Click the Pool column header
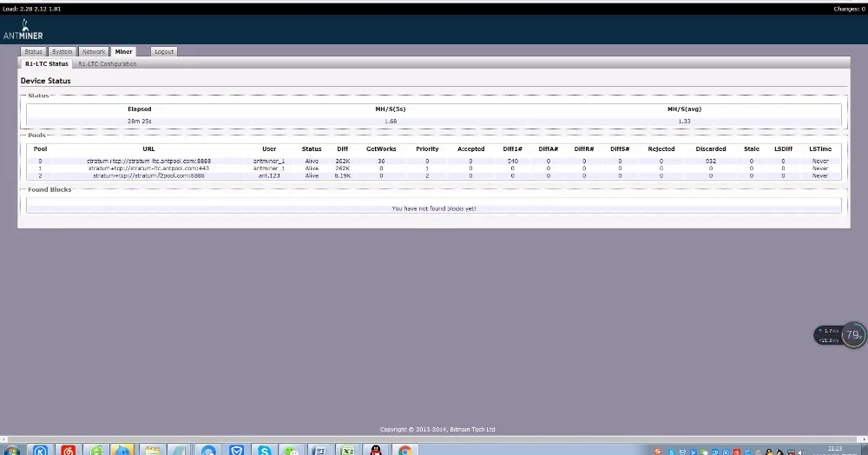Viewport: 868px width, 455px height. click(41, 148)
